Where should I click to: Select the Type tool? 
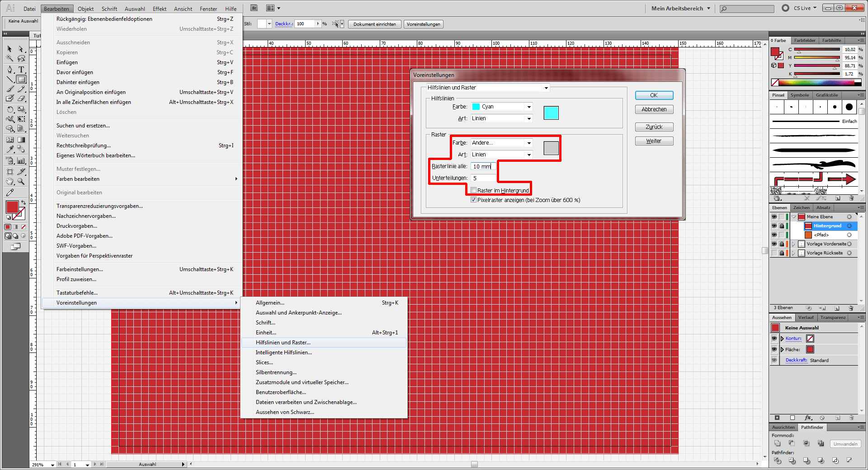[21, 70]
